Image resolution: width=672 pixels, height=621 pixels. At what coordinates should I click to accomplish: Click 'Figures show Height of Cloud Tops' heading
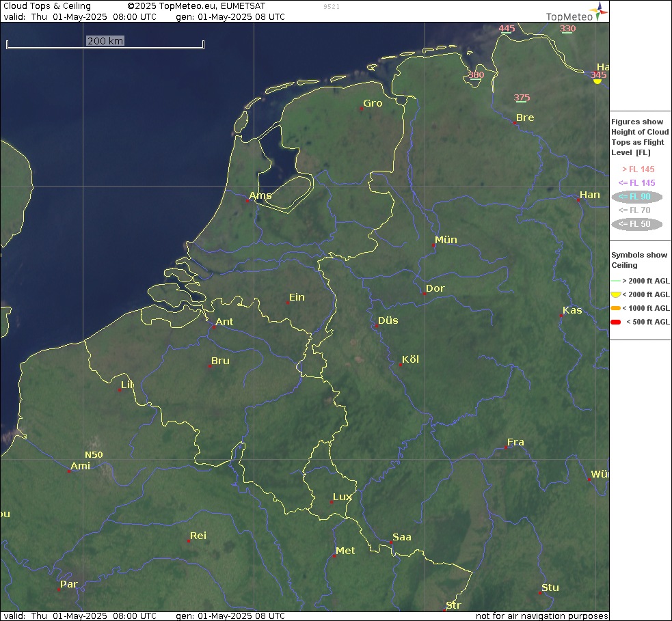click(x=639, y=137)
